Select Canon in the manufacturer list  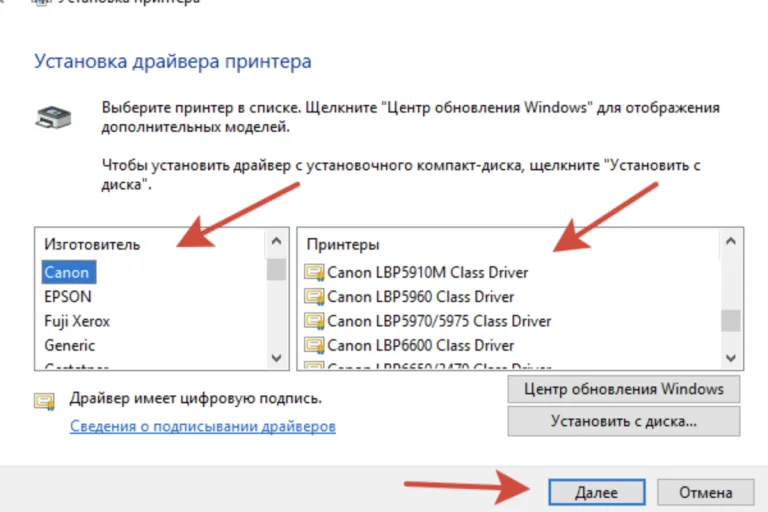69,272
